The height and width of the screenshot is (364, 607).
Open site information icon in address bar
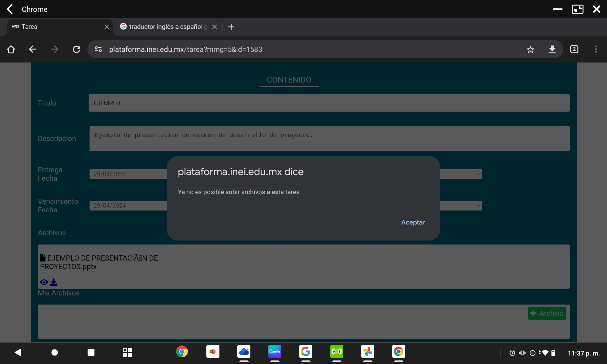pos(98,49)
